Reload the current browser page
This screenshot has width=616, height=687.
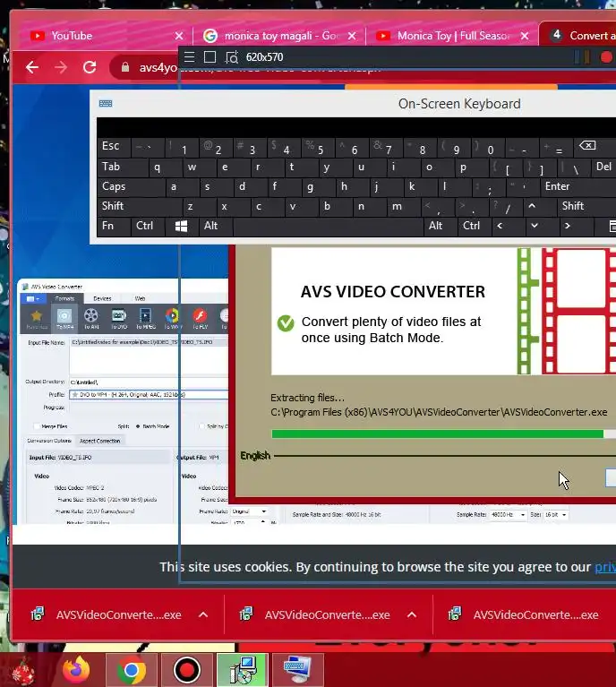click(x=90, y=67)
